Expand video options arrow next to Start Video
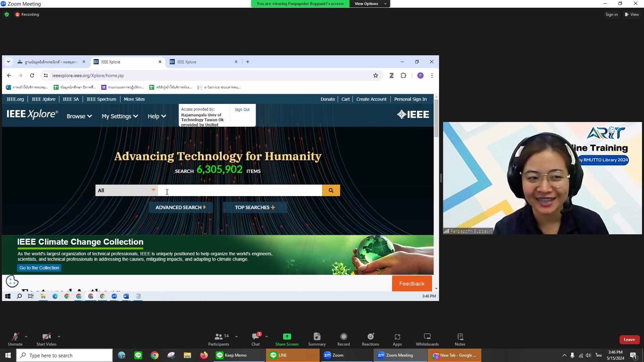 point(59,337)
